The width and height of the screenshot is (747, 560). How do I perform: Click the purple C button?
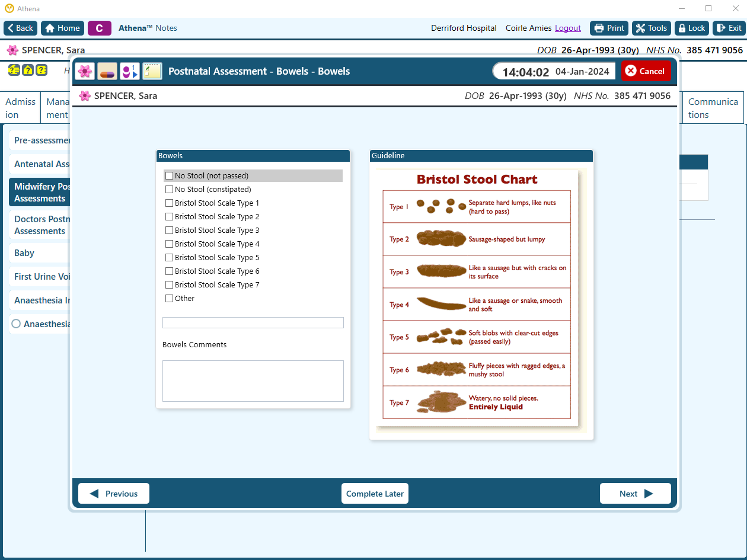100,28
